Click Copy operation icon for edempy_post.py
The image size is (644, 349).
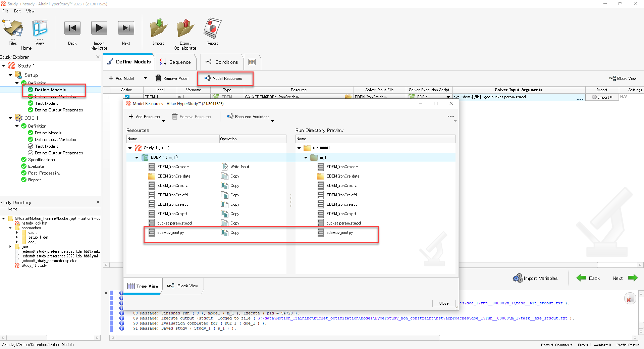225,232
